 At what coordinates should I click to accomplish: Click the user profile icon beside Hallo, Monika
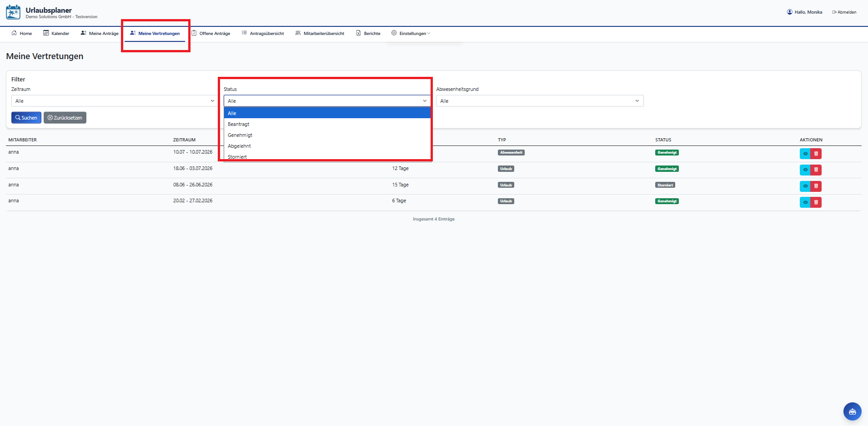click(x=789, y=12)
